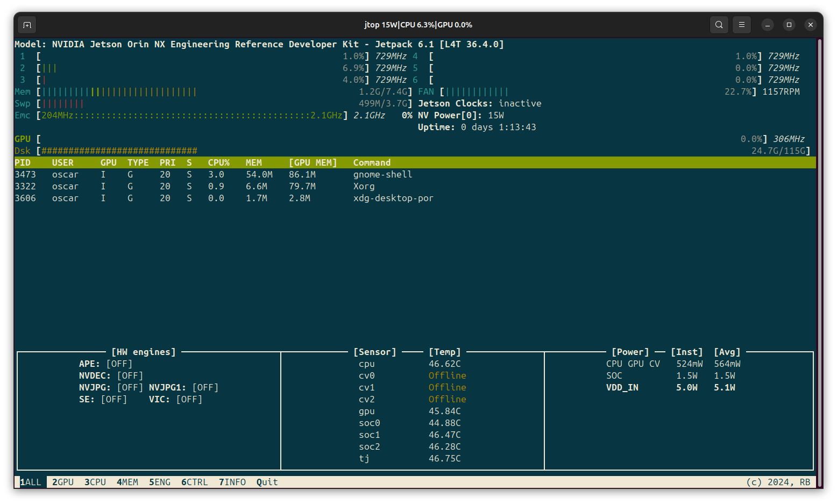
Task: Click the VDD_IN power row
Action: pyautogui.click(x=671, y=387)
